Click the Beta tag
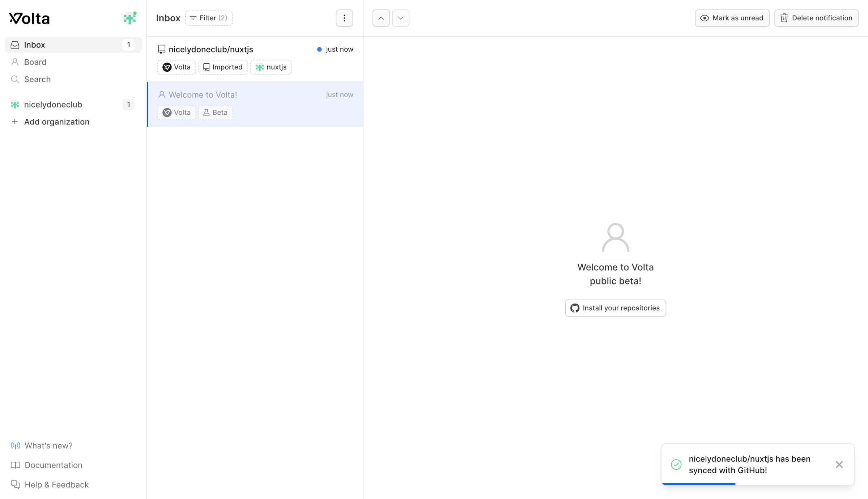The image size is (868, 499). pos(216,113)
